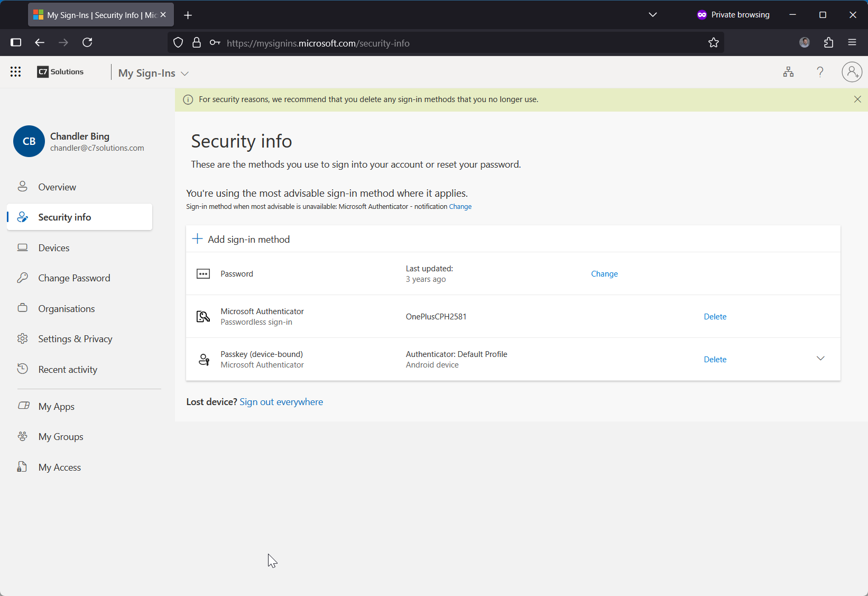Click the Sign out everywhere link

coord(281,402)
